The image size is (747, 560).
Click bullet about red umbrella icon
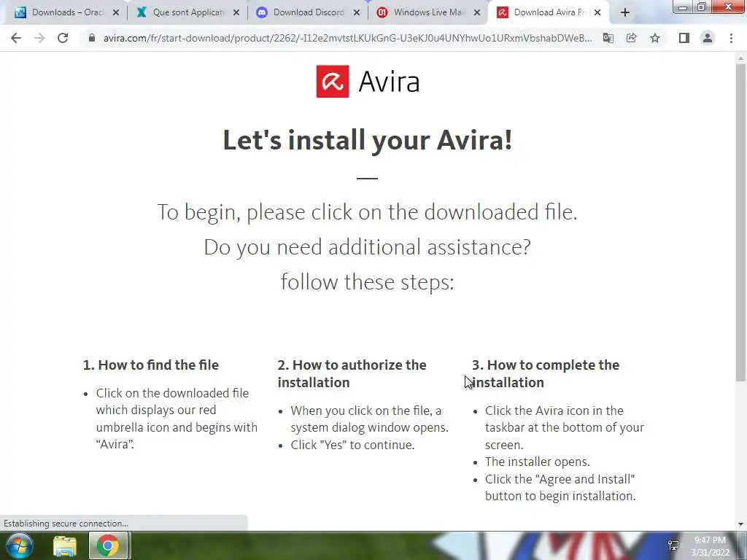pos(177,419)
